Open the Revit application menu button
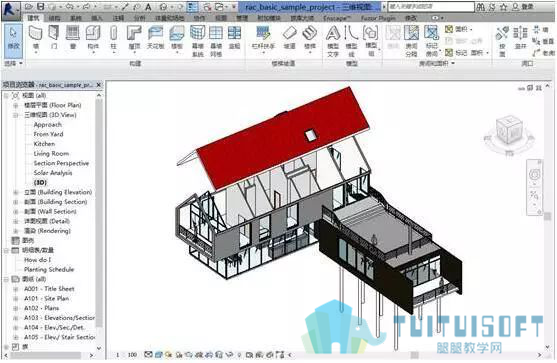Viewport: 557px width, 363px height. (10, 10)
